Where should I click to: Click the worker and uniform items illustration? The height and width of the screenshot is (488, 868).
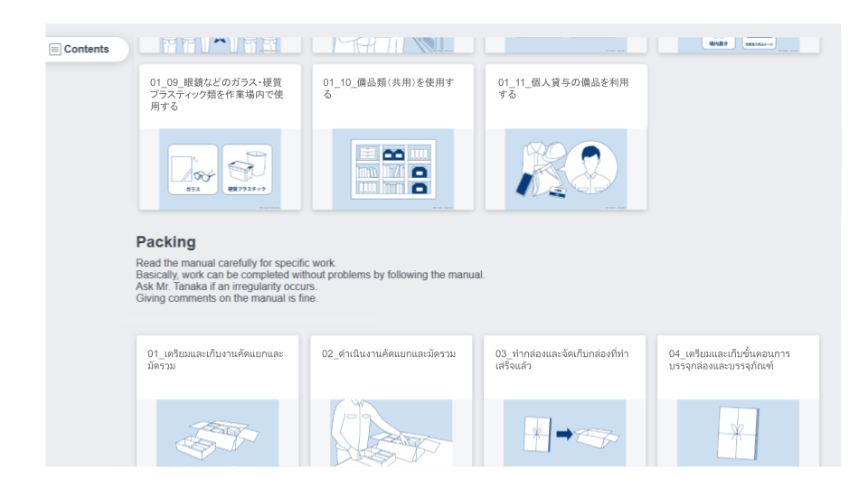[565, 168]
